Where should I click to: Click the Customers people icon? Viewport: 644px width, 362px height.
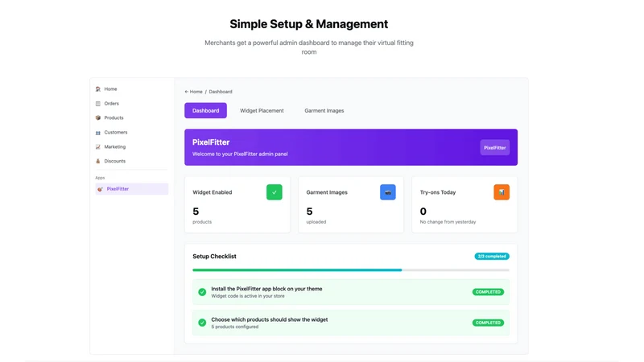tap(97, 133)
